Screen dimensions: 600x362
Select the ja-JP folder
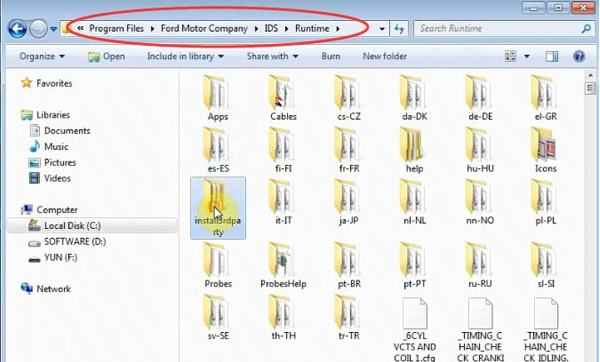349,202
